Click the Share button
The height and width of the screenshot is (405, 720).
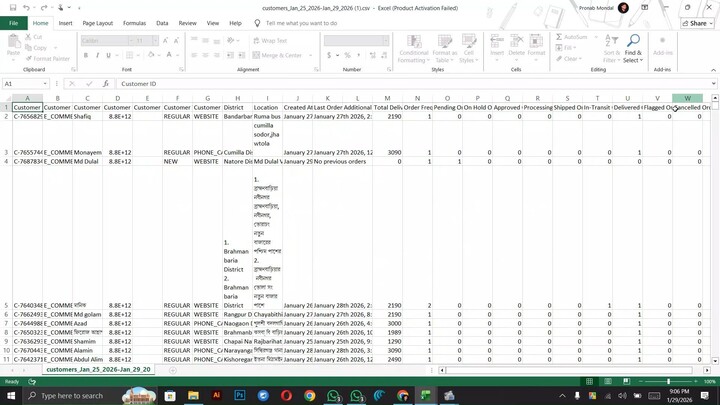click(697, 23)
